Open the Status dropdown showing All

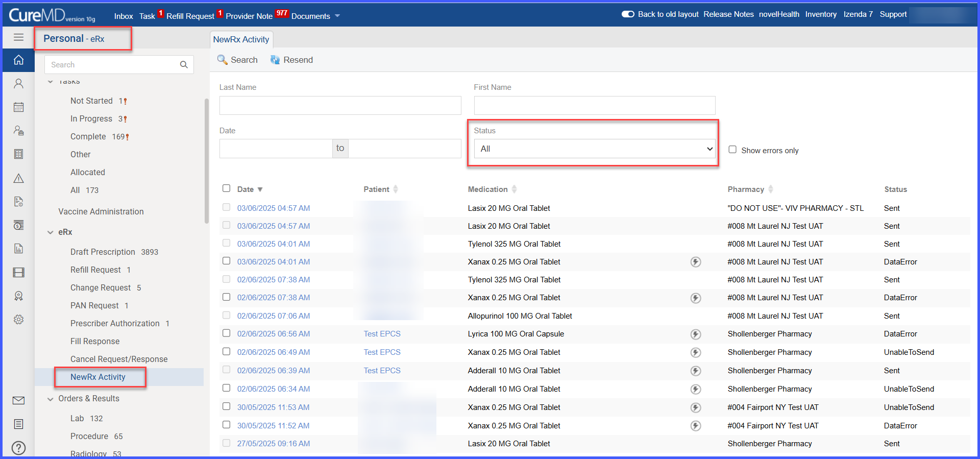point(595,149)
